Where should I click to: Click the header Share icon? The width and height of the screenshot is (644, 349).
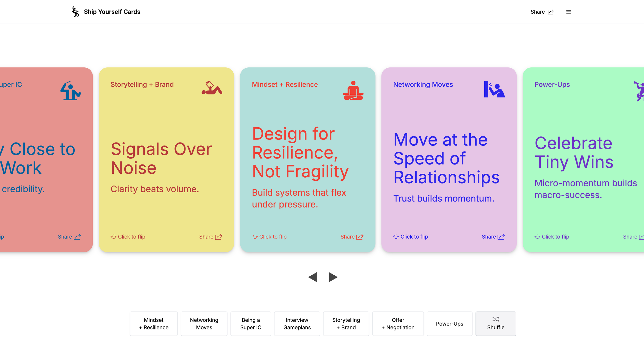click(x=550, y=12)
